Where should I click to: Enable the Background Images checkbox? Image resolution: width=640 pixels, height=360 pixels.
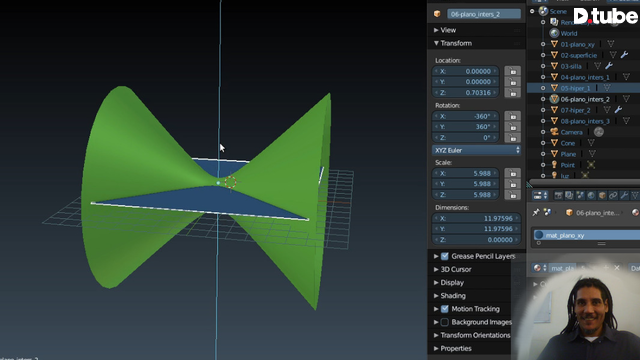pyautogui.click(x=444, y=322)
